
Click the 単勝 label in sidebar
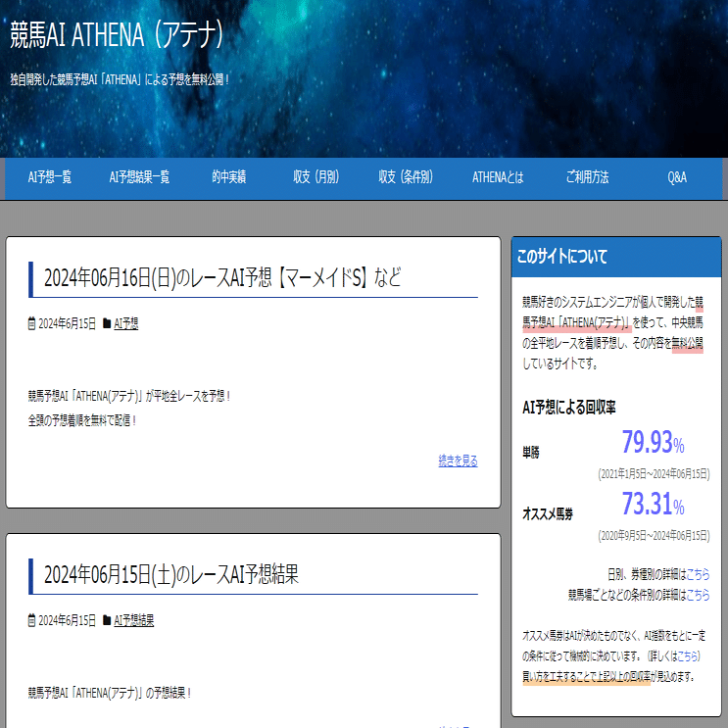pyautogui.click(x=531, y=452)
